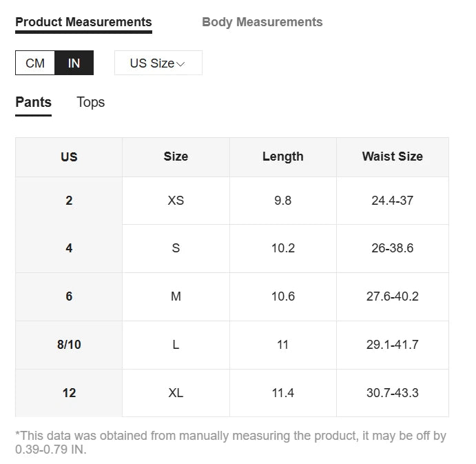The height and width of the screenshot is (464, 476).
Task: Switch units to CM
Action: 35,63
